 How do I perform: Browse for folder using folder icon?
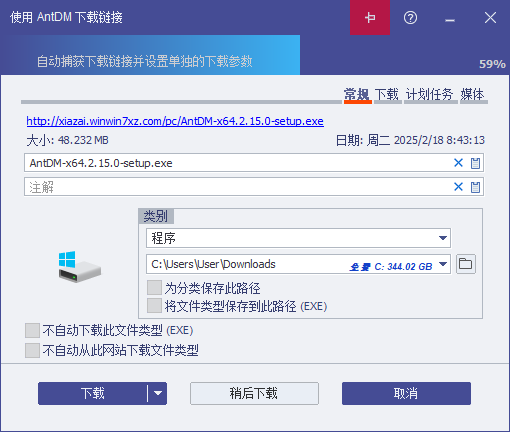click(x=465, y=264)
